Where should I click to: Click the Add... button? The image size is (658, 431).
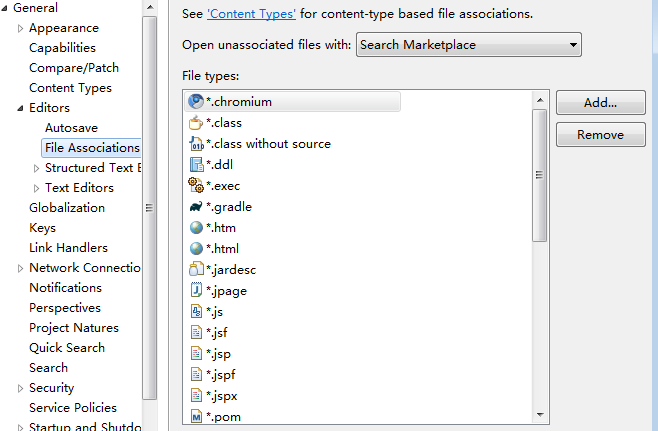[x=600, y=102]
